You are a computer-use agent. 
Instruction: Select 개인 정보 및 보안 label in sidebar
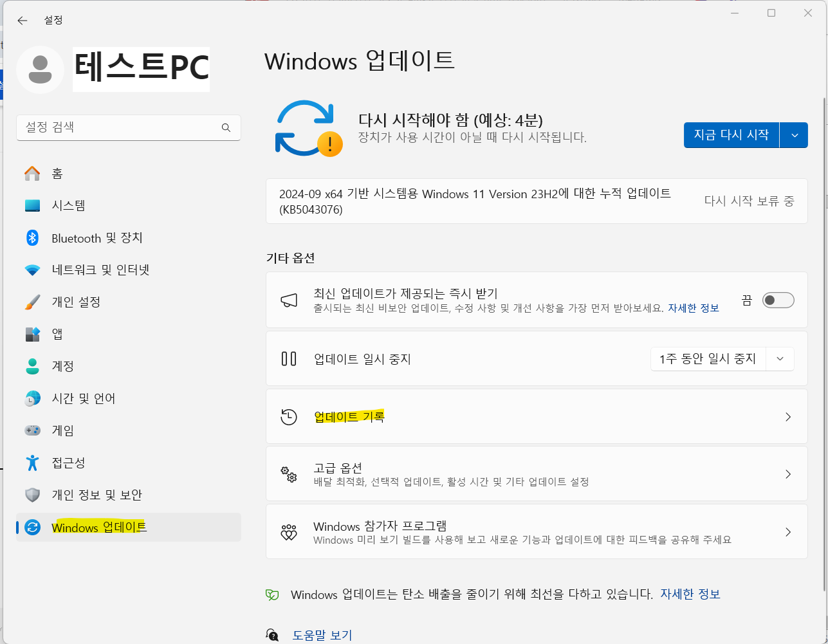point(97,495)
